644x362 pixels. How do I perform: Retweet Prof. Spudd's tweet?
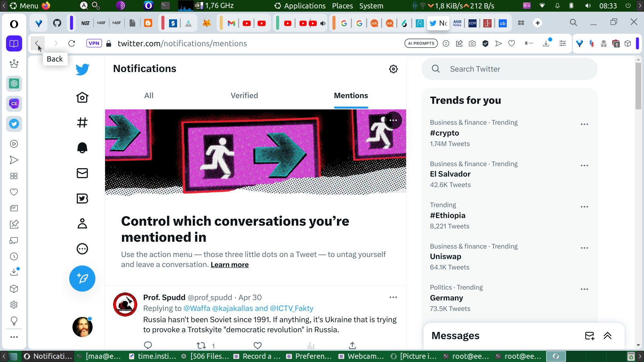click(x=201, y=345)
